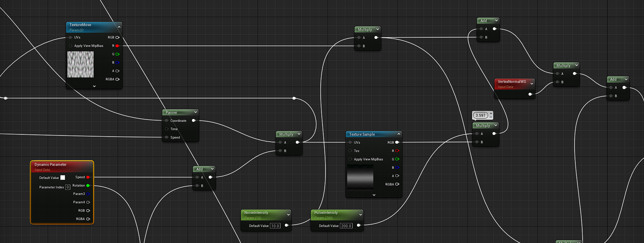Viewport: 644px width, 243px height.
Task: Click the UVs input pin on Texture Sample
Action: (x=350, y=142)
